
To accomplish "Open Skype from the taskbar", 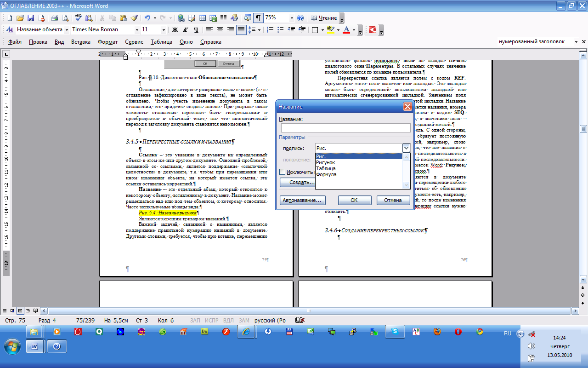I will pos(394,331).
